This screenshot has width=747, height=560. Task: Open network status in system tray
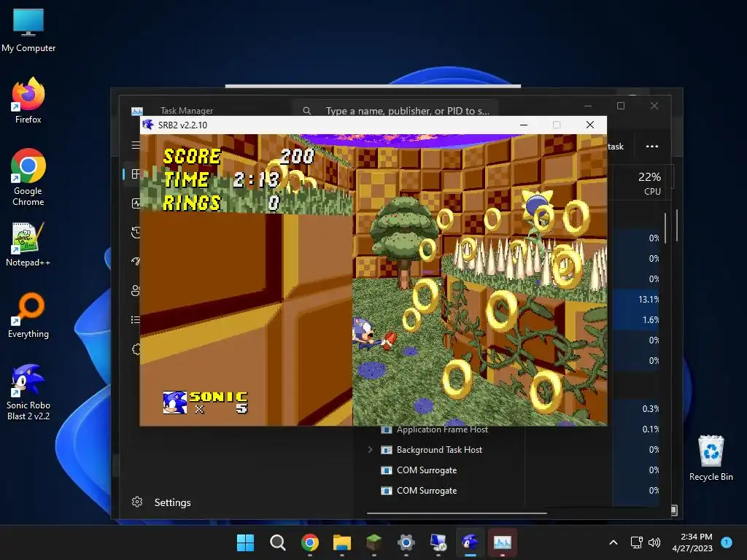point(636,542)
